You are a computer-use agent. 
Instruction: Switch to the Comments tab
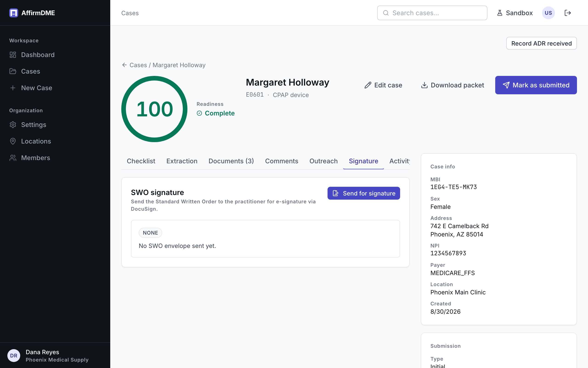point(282,161)
